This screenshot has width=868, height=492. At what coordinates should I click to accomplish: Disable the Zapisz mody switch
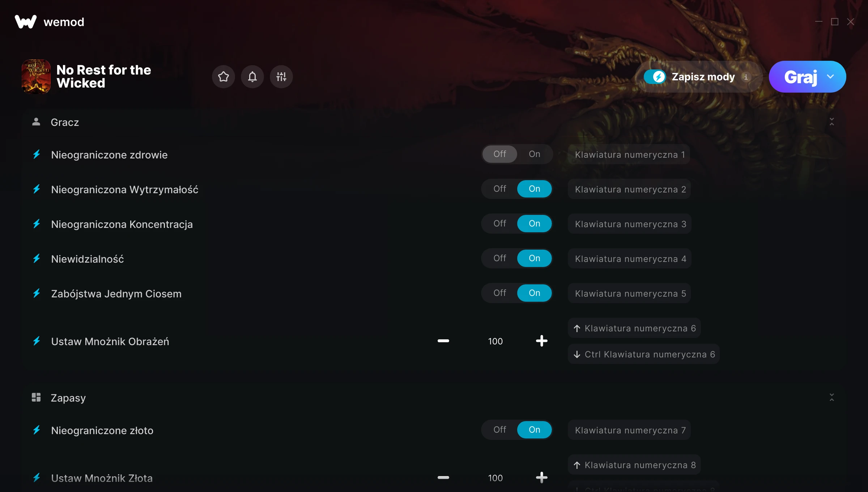pyautogui.click(x=655, y=77)
